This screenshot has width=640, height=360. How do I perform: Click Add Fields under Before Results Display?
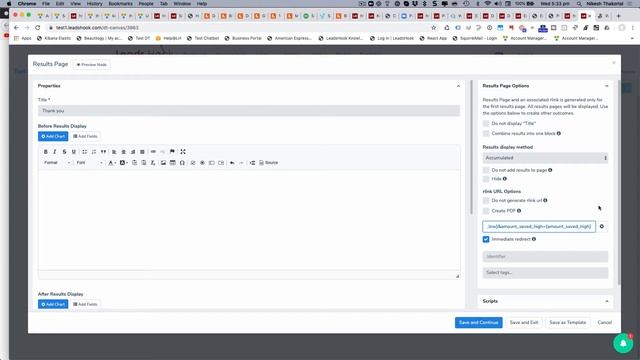click(x=85, y=136)
